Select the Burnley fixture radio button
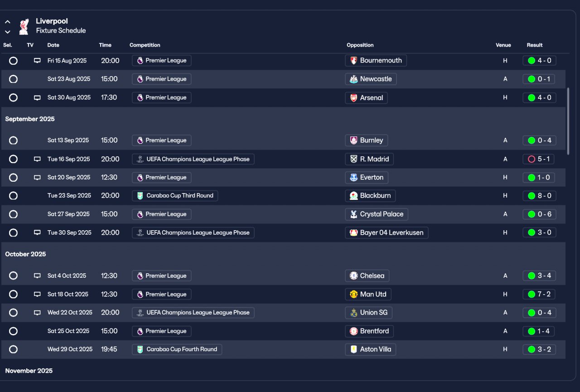Screen dimensions: 580x392 pyautogui.click(x=13, y=140)
